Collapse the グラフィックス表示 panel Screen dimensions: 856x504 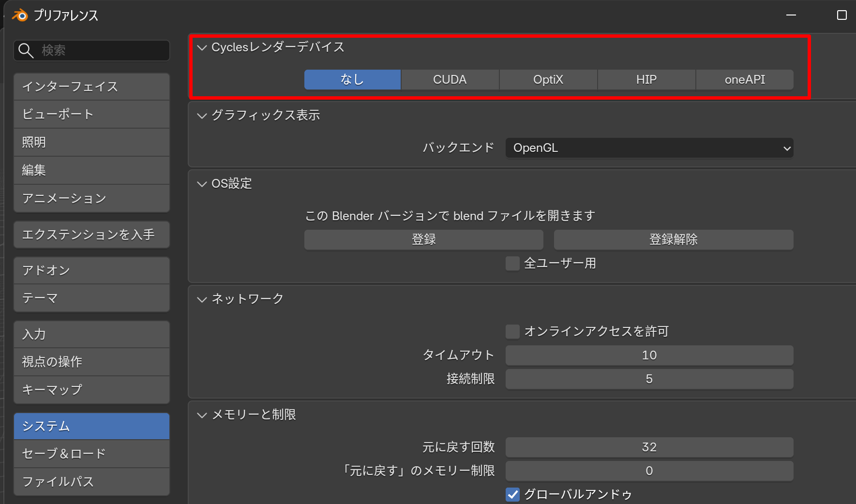pyautogui.click(x=202, y=116)
